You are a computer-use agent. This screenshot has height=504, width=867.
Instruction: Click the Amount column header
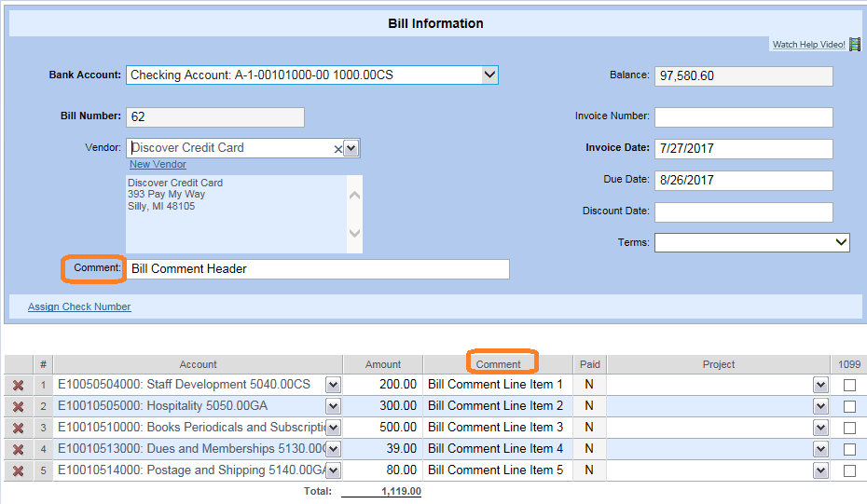tap(383, 364)
